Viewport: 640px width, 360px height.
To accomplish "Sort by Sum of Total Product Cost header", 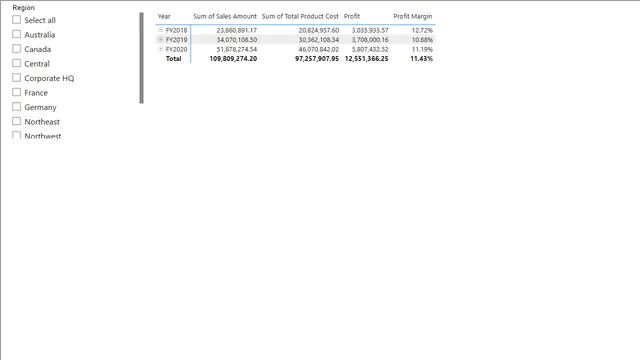I will pyautogui.click(x=300, y=16).
